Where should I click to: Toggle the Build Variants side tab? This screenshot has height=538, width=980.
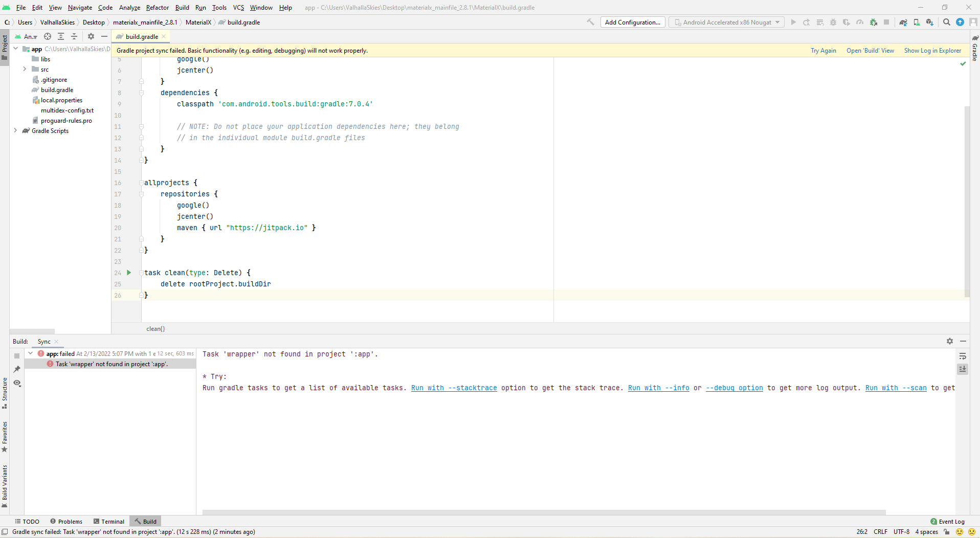point(5,486)
